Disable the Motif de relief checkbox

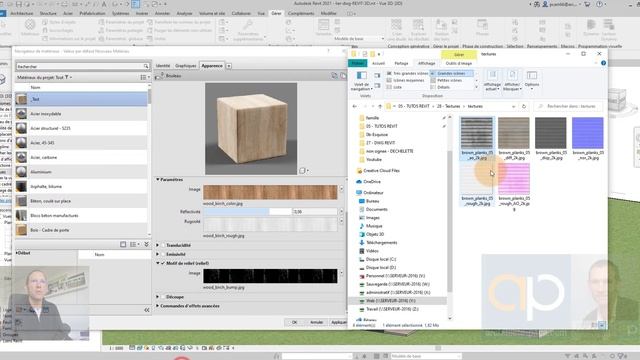pos(163,263)
